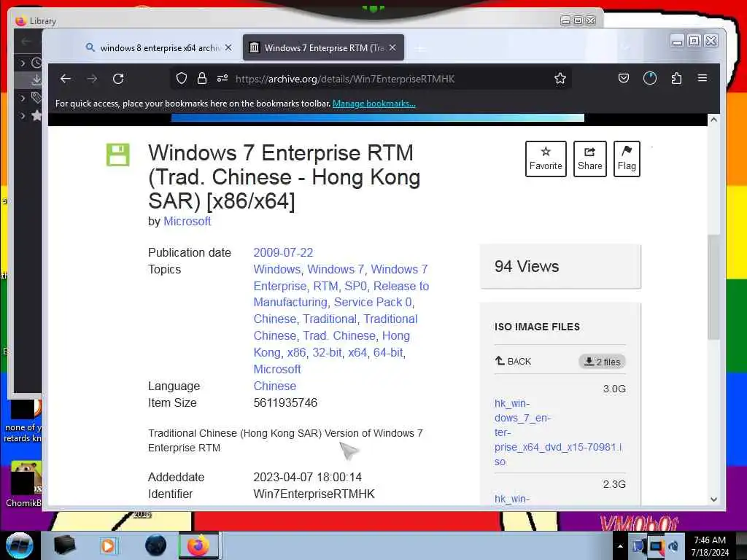The width and height of the screenshot is (747, 560).
Task: Open the dark globe taskbar icon
Action: 155,545
